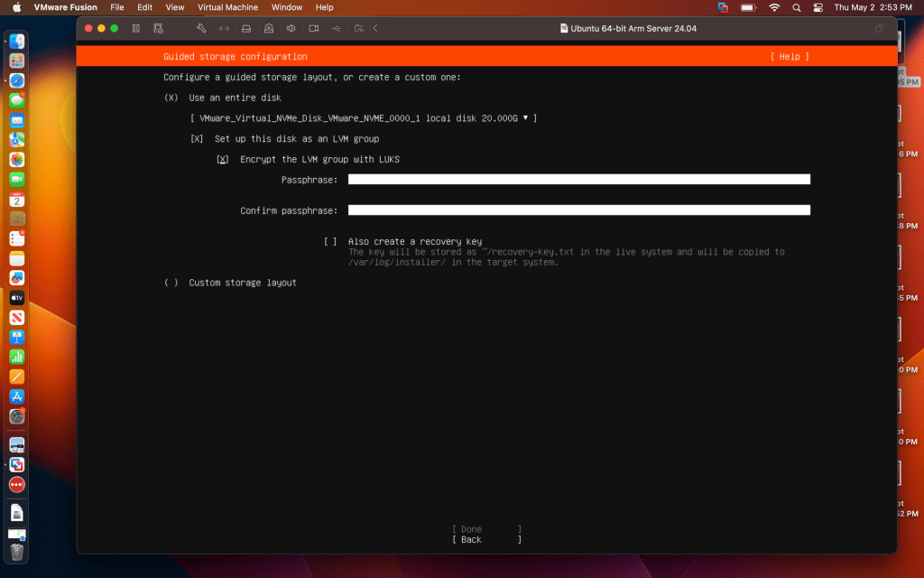Select the 'Use an entire disk' radio option

pos(171,98)
